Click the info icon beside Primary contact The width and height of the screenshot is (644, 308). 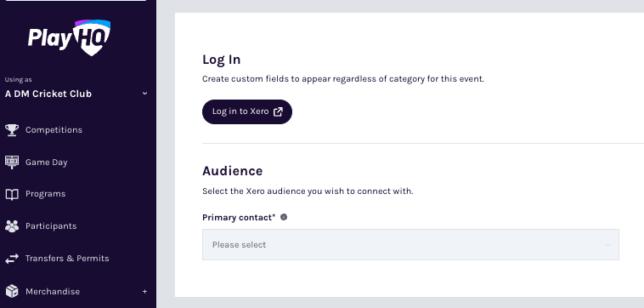(284, 217)
